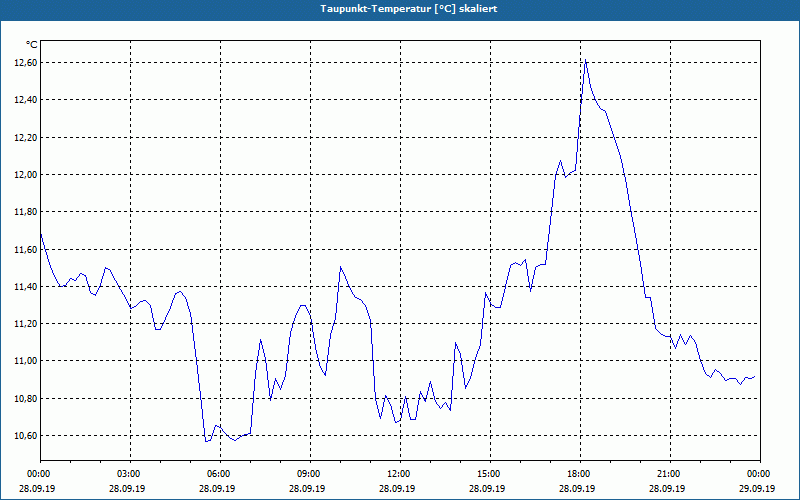Select the 10,80 y-axis value

tap(26, 398)
